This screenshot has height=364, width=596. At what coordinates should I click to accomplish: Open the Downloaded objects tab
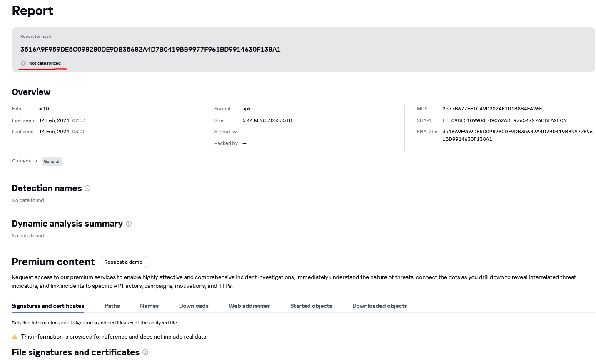click(380, 306)
